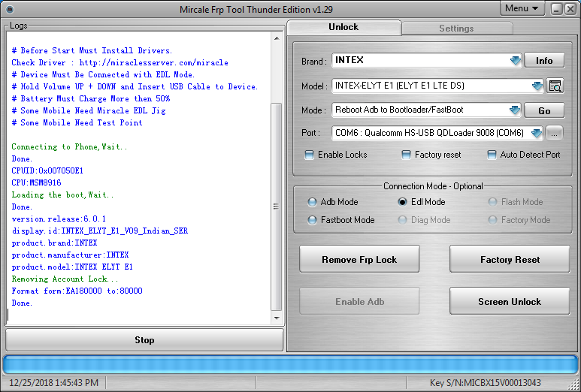Switch to the Unlock tab
Image resolution: width=581 pixels, height=392 pixels.
(x=343, y=27)
